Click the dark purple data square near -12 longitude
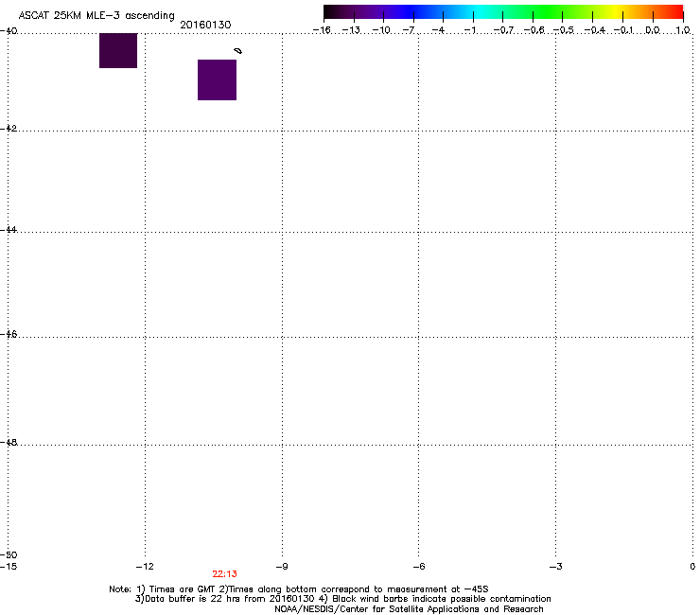Image resolution: width=700 pixels, height=615 pixels. pyautogui.click(x=118, y=50)
